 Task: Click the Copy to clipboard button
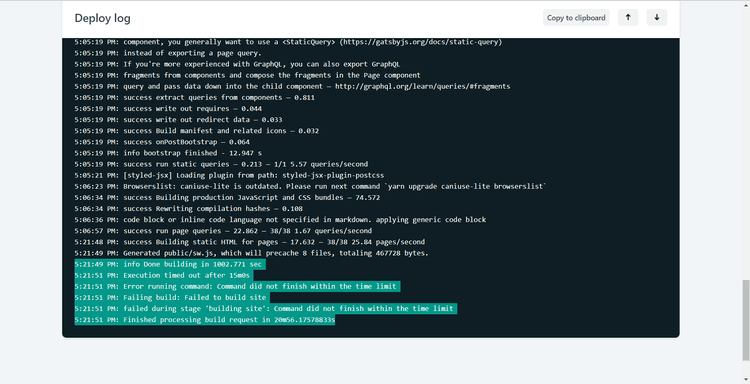[576, 18]
